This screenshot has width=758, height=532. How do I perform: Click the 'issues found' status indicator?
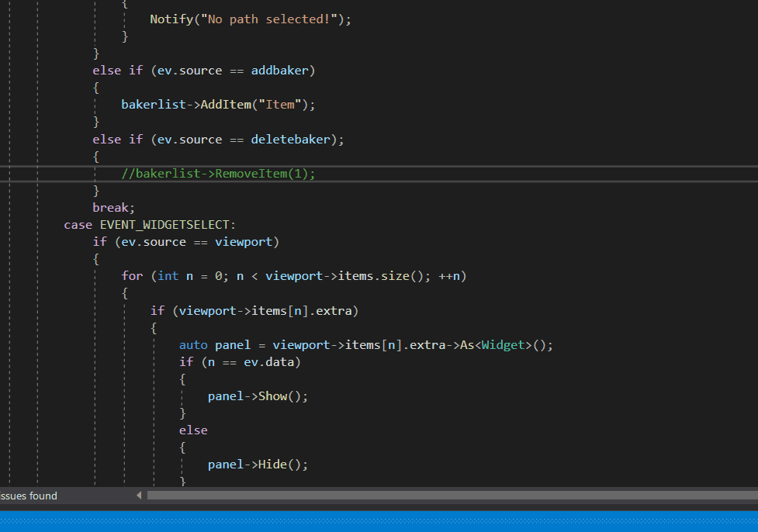coord(29,496)
